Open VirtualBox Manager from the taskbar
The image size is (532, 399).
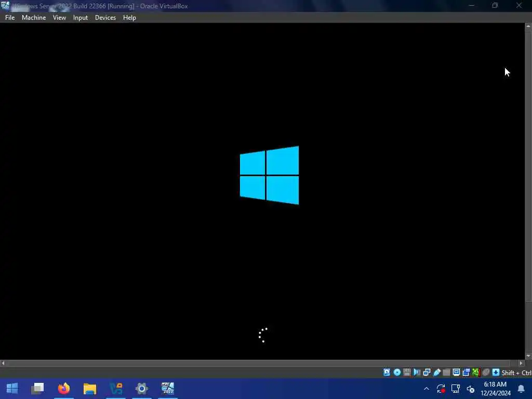coord(116,389)
